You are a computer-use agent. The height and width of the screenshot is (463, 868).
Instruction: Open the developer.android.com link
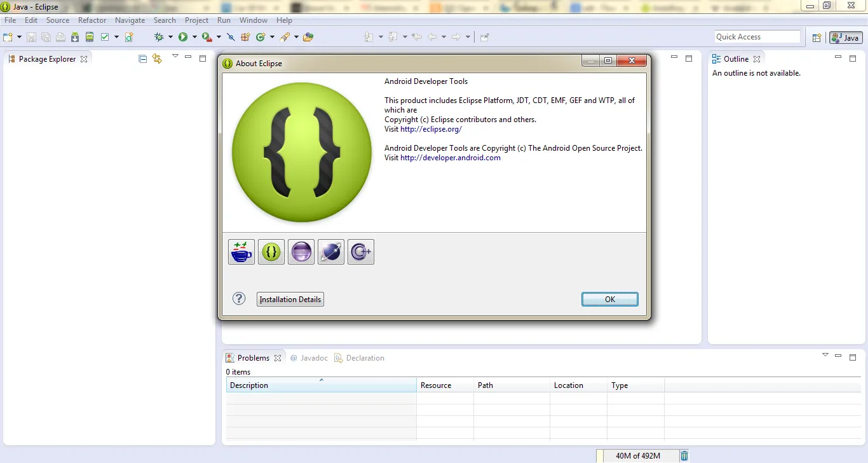pos(451,158)
